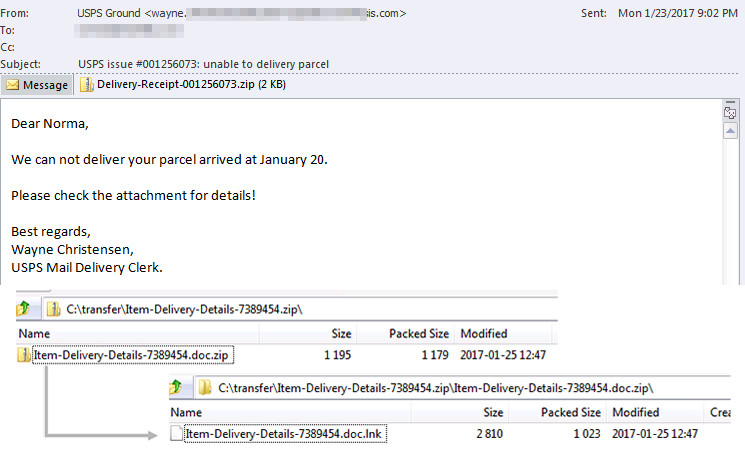Image resolution: width=745 pixels, height=452 pixels.
Task: Sort first archive list by Name column
Action: click(x=138, y=334)
